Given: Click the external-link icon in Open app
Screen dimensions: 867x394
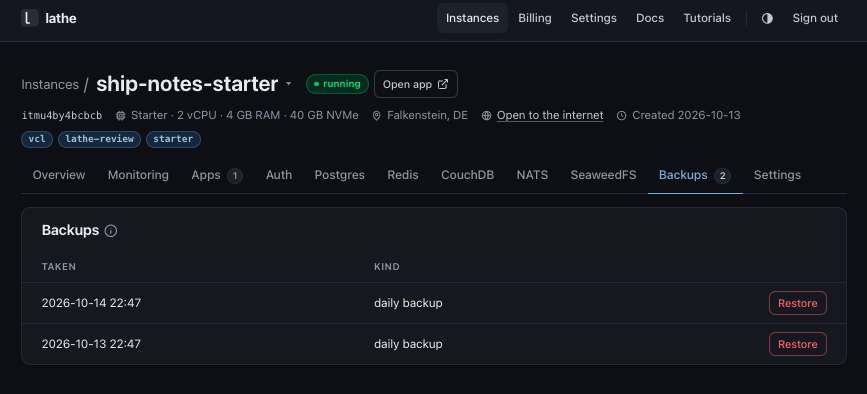Looking at the screenshot, I should (442, 84).
